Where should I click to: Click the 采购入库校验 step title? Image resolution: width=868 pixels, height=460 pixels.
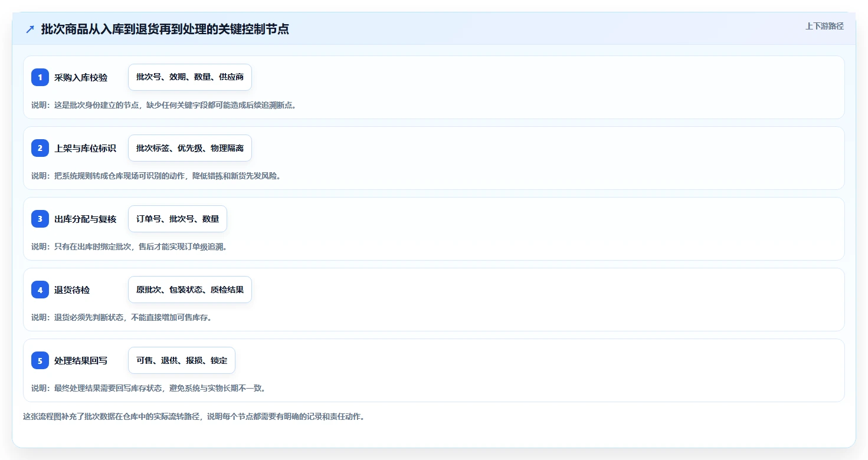pyautogui.click(x=81, y=77)
